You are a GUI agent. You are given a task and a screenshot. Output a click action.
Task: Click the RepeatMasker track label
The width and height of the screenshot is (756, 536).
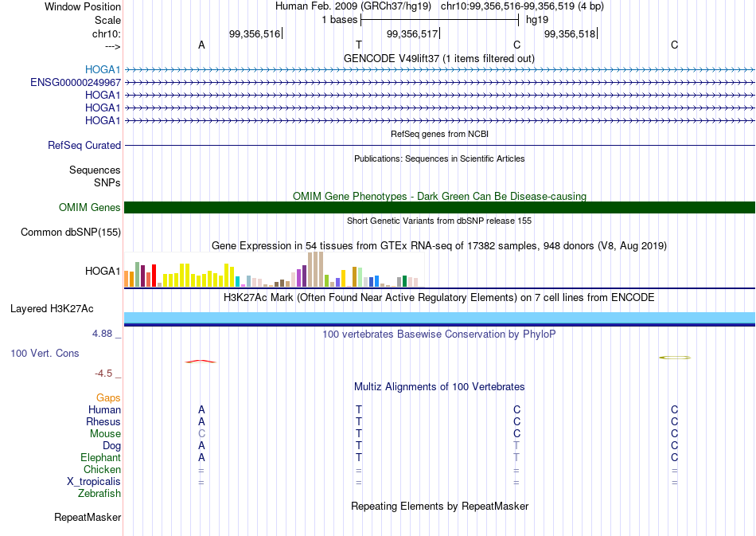(x=88, y=517)
